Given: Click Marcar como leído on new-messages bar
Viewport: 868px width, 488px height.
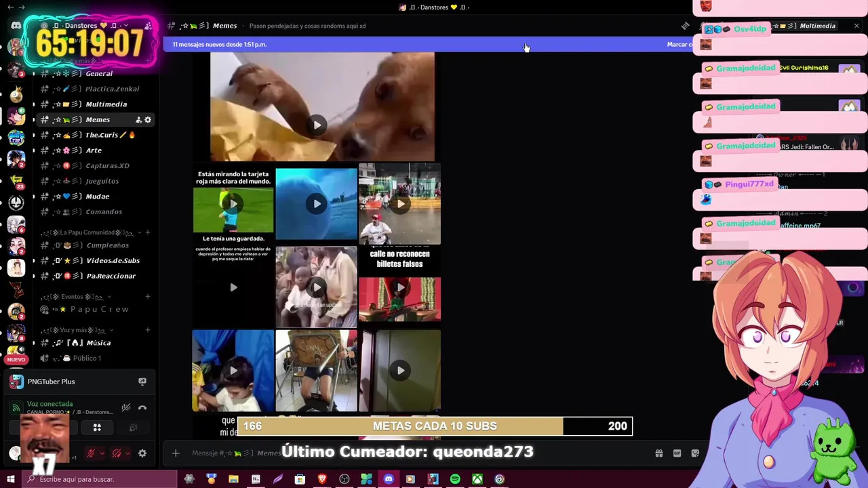Looking at the screenshot, I should (679, 44).
